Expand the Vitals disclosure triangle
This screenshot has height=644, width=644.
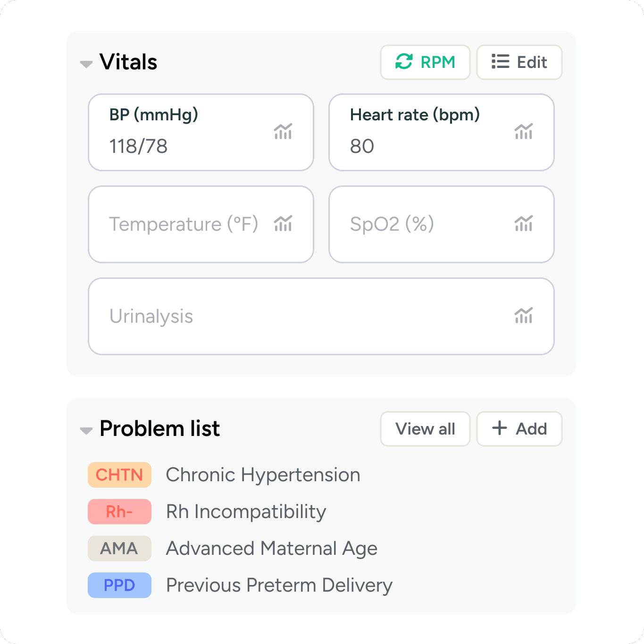click(x=86, y=64)
